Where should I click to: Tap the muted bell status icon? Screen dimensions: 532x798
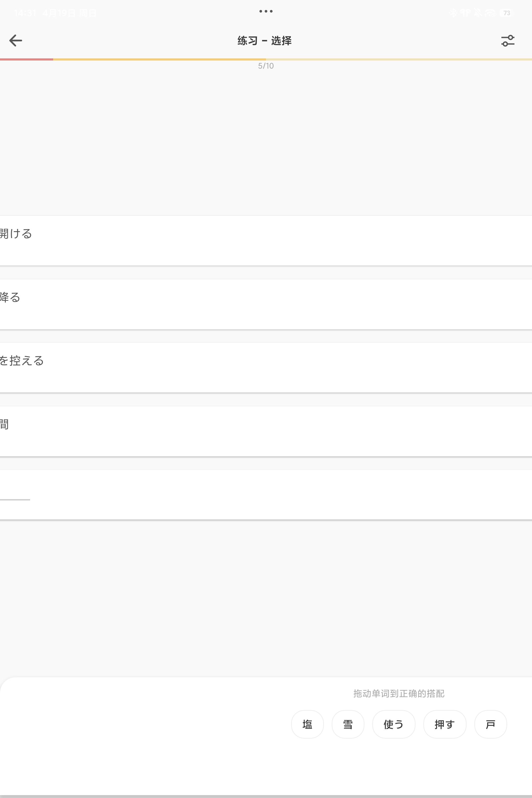pos(478,13)
